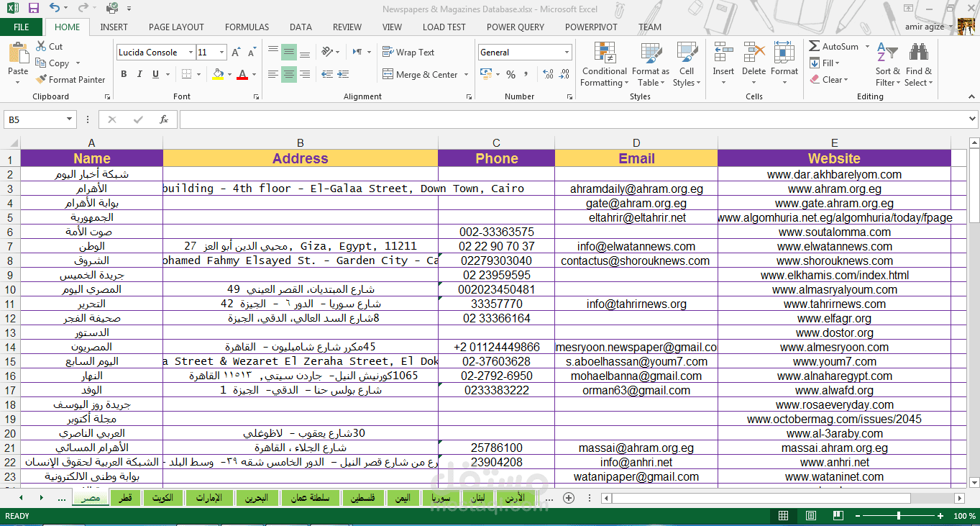Open the accounting number format icon
The height and width of the screenshot is (526, 980).
pos(486,74)
